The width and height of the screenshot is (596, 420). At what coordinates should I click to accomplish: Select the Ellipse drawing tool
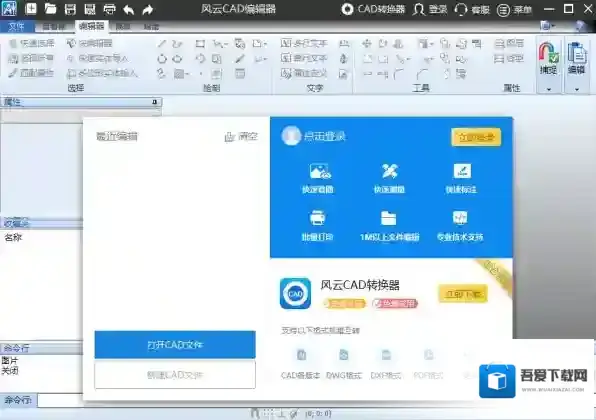177,59
